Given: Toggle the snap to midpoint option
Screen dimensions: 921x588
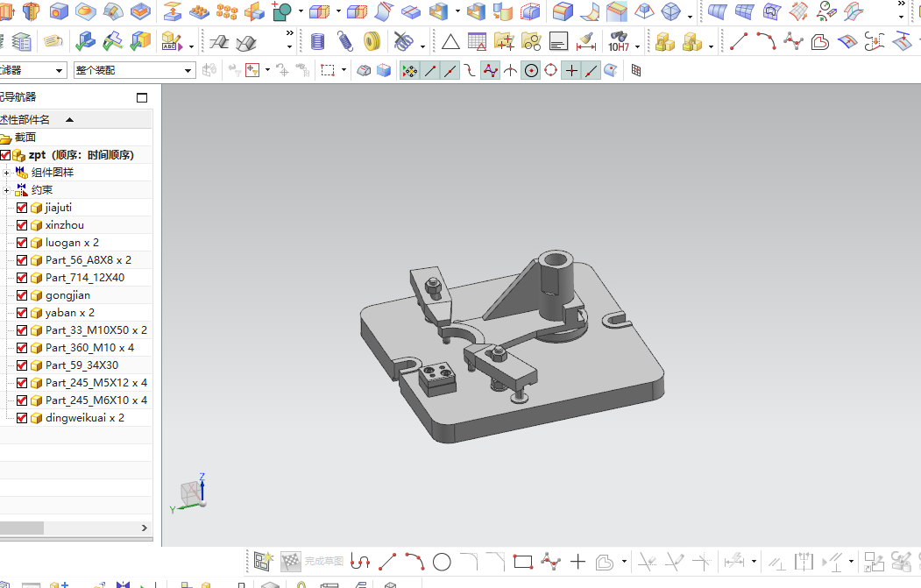Looking at the screenshot, I should pos(450,70).
